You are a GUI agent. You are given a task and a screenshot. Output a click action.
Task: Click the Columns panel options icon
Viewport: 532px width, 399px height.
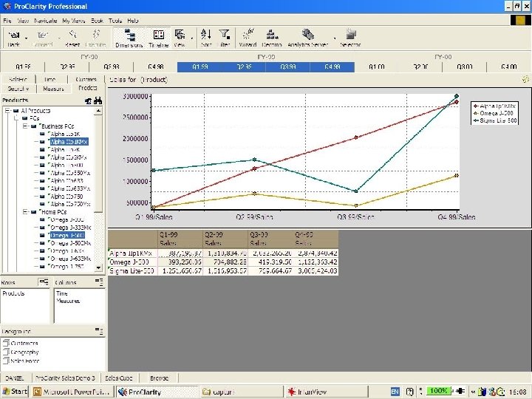99,282
